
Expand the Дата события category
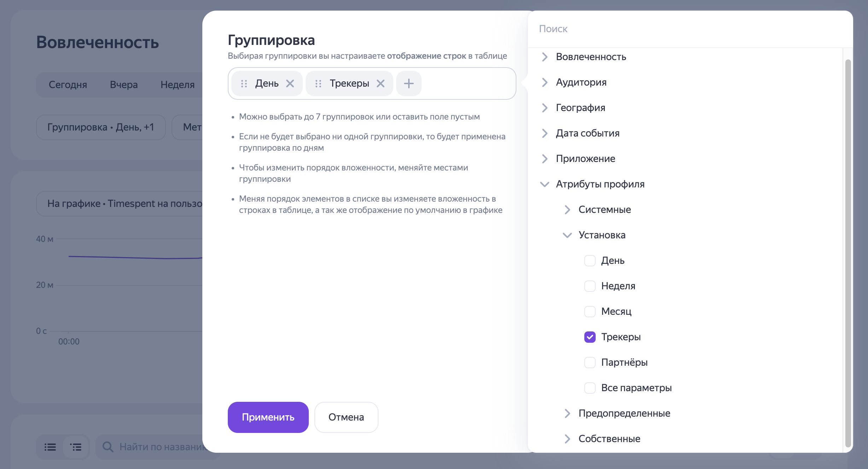point(545,133)
